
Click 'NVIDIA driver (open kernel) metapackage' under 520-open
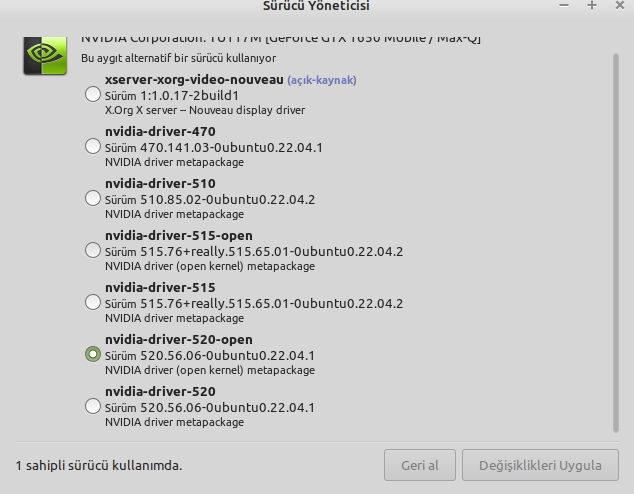click(x=210, y=370)
